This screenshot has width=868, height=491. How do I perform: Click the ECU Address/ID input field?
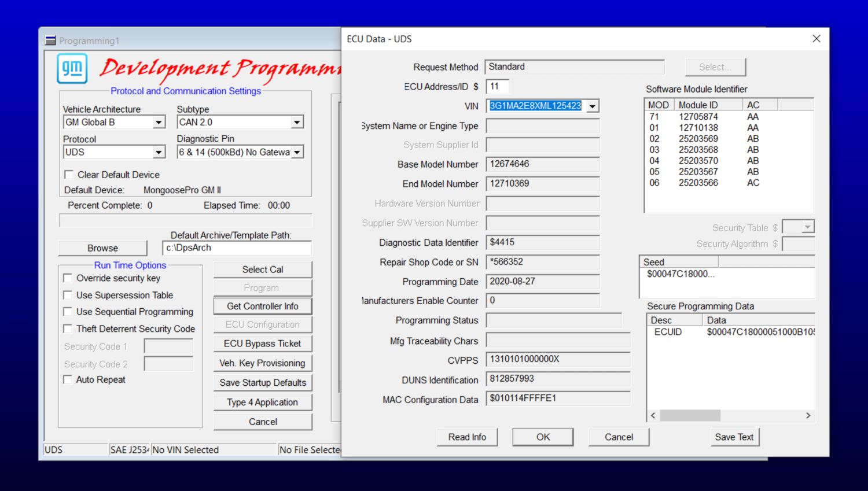[x=497, y=87]
